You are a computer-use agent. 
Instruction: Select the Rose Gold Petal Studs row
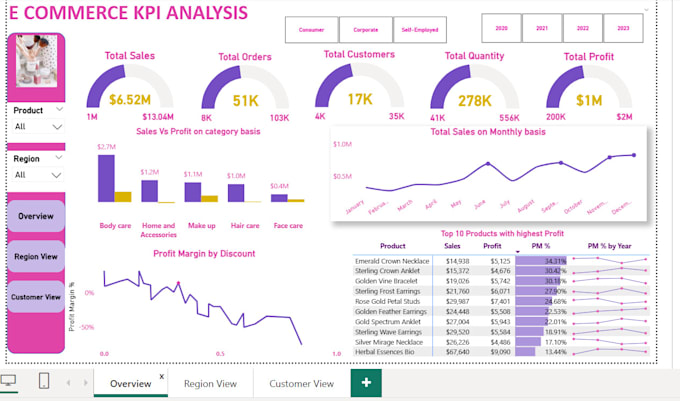click(501, 301)
